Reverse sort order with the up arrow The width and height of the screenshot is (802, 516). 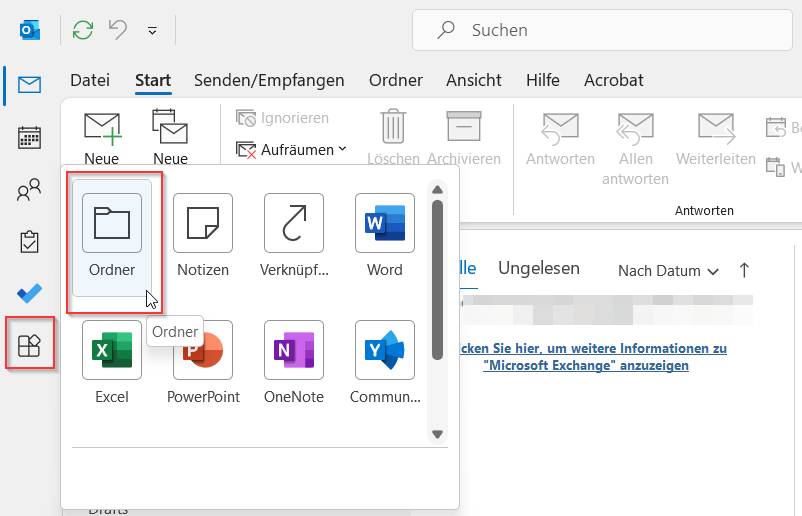point(744,270)
